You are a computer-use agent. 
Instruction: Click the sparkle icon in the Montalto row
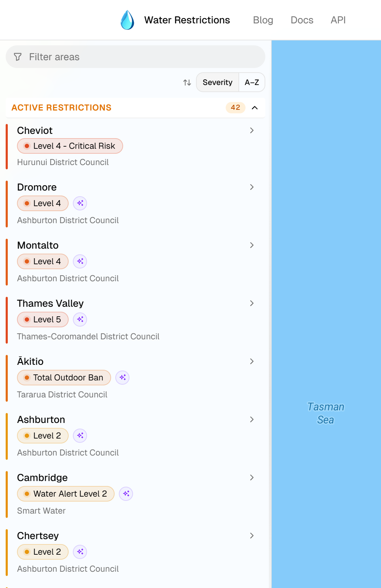[x=80, y=261]
